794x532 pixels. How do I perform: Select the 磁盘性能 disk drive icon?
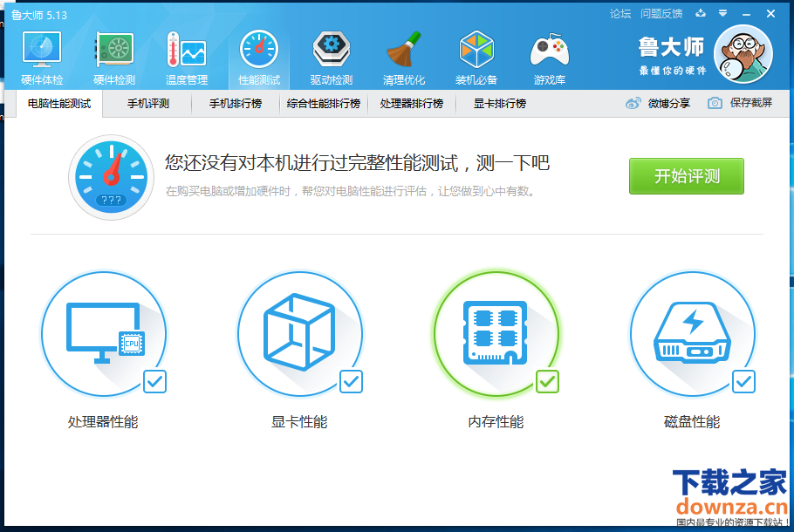tap(693, 334)
